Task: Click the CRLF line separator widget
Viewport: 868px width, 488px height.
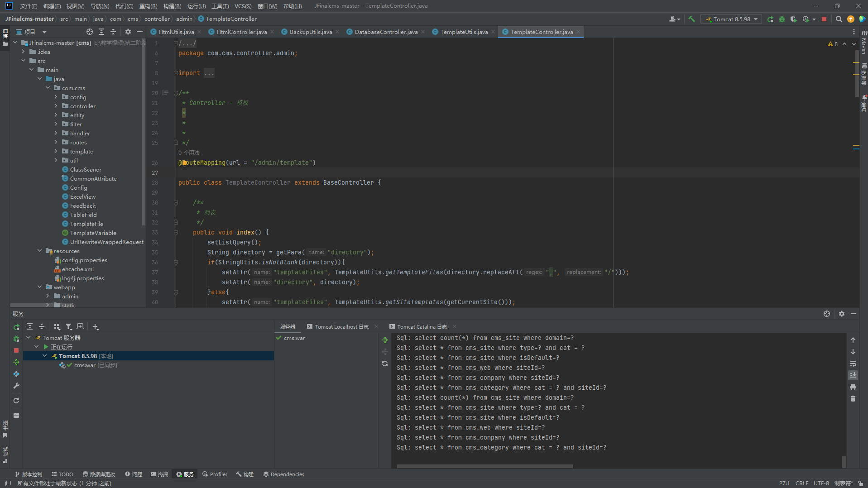Action: [x=801, y=483]
